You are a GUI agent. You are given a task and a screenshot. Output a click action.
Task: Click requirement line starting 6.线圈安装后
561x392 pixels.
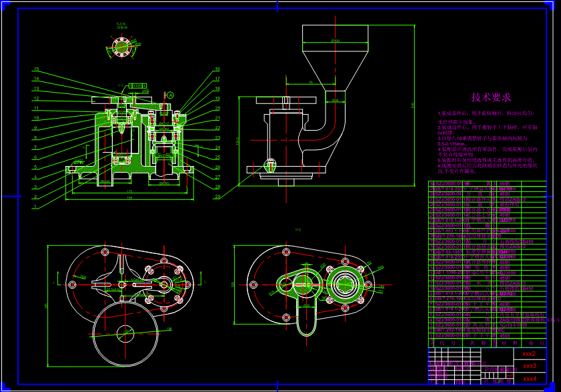coord(488,165)
